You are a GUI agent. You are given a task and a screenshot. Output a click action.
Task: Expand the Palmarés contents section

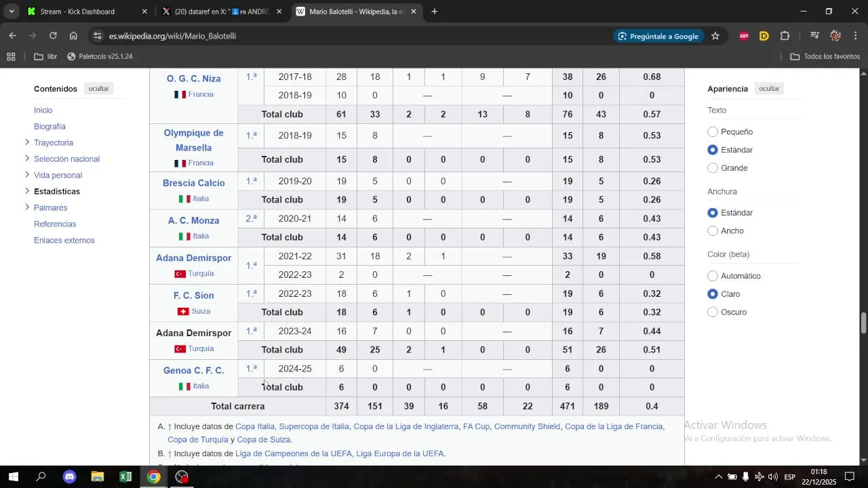27,207
